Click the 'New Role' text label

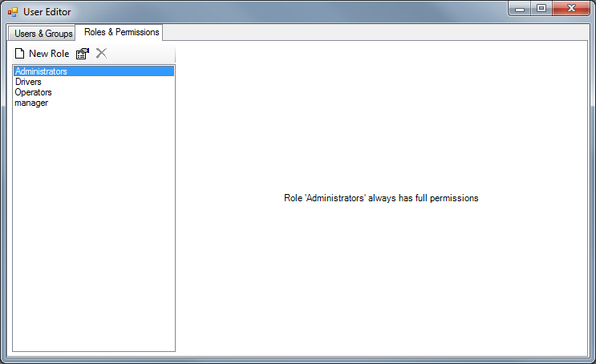pyautogui.click(x=49, y=54)
